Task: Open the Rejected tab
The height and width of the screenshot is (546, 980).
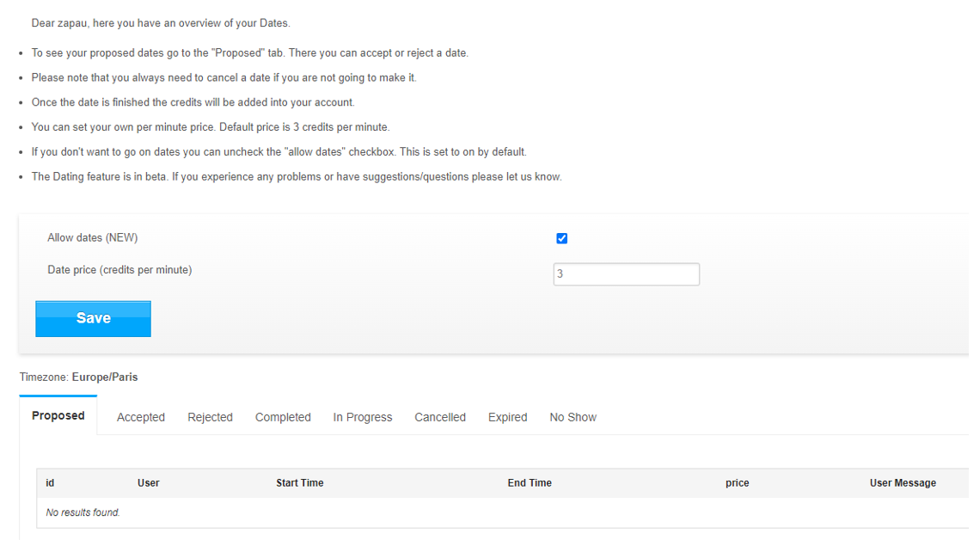Action: click(210, 417)
